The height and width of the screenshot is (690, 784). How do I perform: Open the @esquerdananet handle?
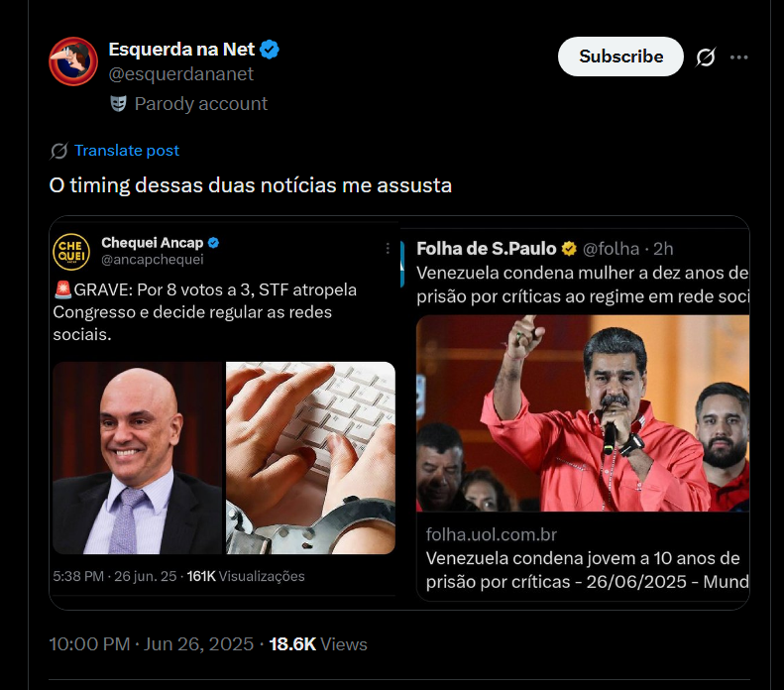[x=181, y=74]
